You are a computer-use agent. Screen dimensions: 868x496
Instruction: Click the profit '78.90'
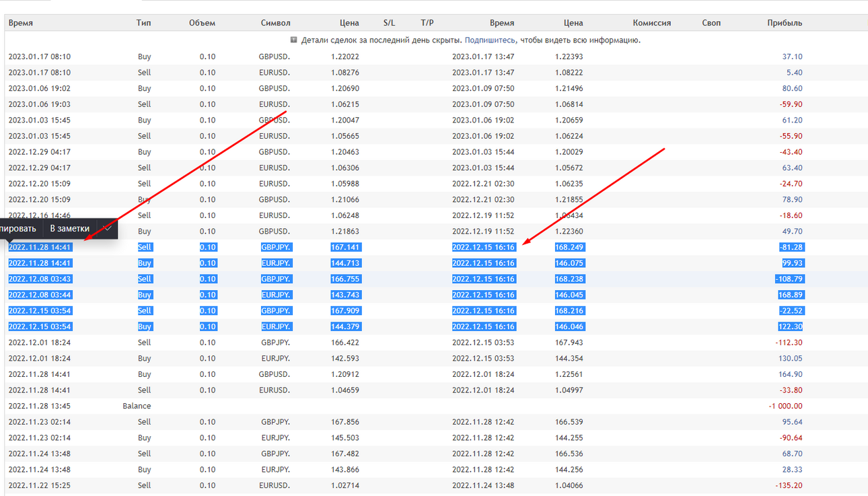click(x=792, y=199)
